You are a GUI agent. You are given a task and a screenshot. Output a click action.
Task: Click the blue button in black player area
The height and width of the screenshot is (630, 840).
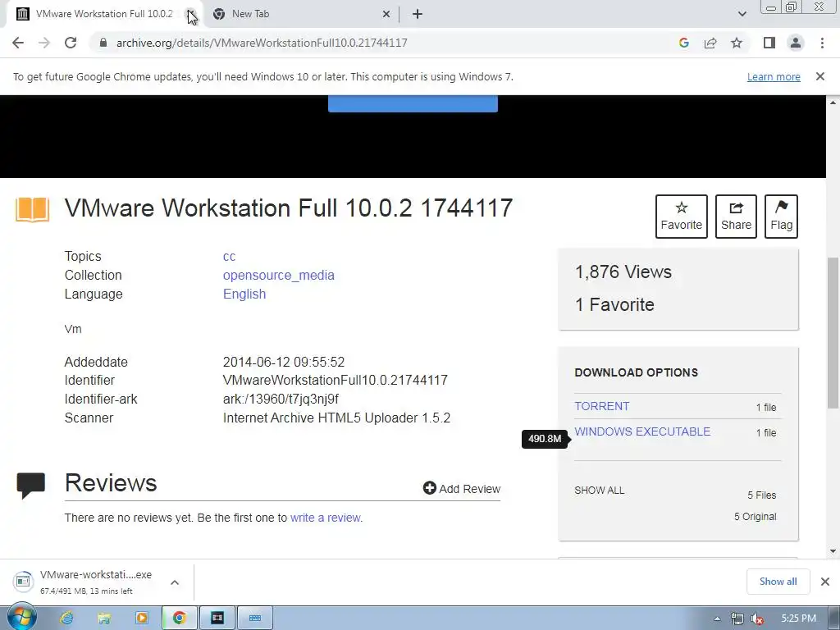coord(413,103)
